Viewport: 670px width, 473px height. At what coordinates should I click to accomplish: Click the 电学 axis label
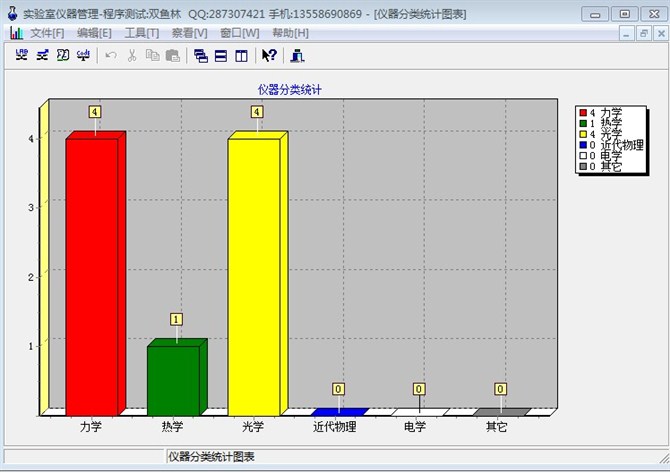(x=415, y=426)
